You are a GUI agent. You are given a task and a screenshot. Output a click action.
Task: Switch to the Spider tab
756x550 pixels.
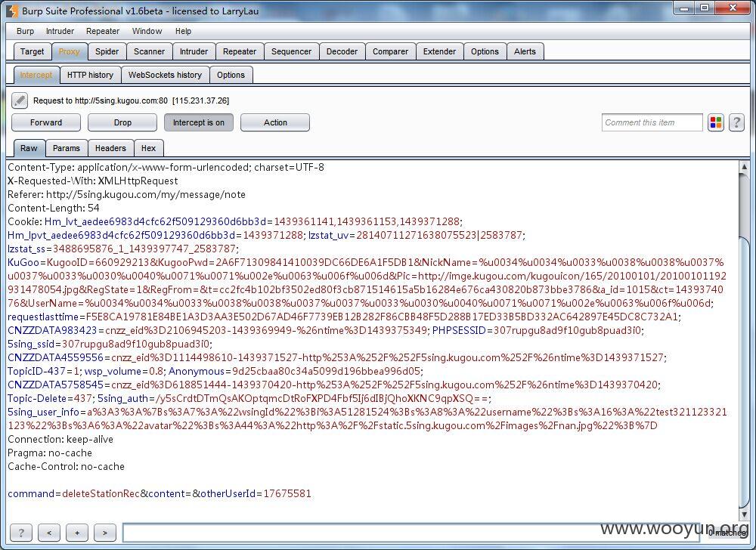click(x=107, y=51)
